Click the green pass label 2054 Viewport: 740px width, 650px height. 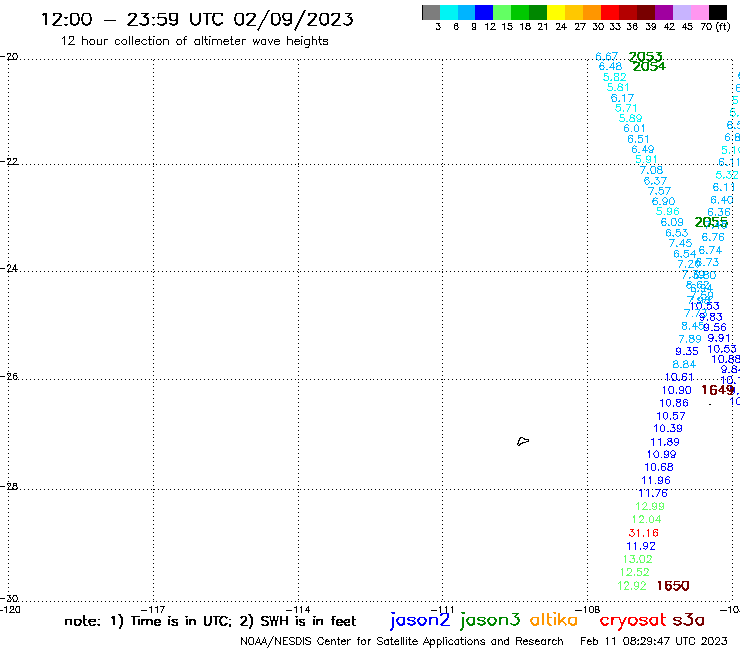649,67
